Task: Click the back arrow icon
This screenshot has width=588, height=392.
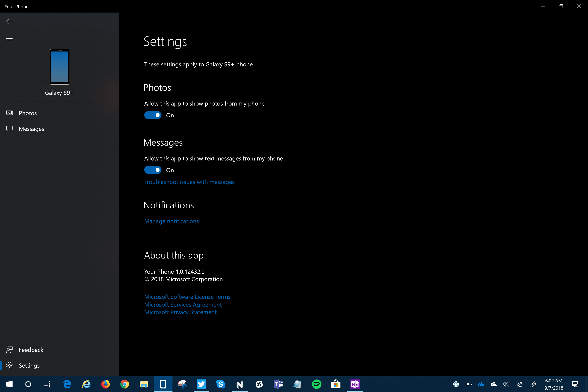Action: coord(9,21)
